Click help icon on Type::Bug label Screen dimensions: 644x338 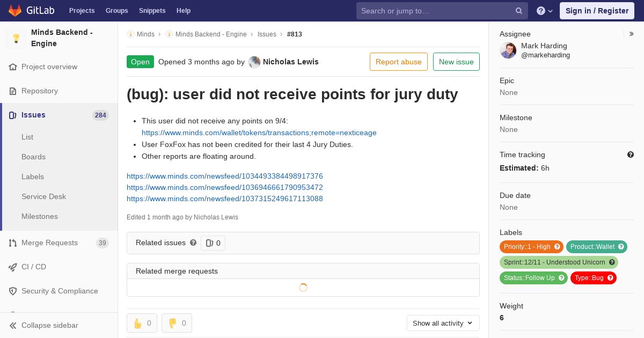click(x=610, y=278)
